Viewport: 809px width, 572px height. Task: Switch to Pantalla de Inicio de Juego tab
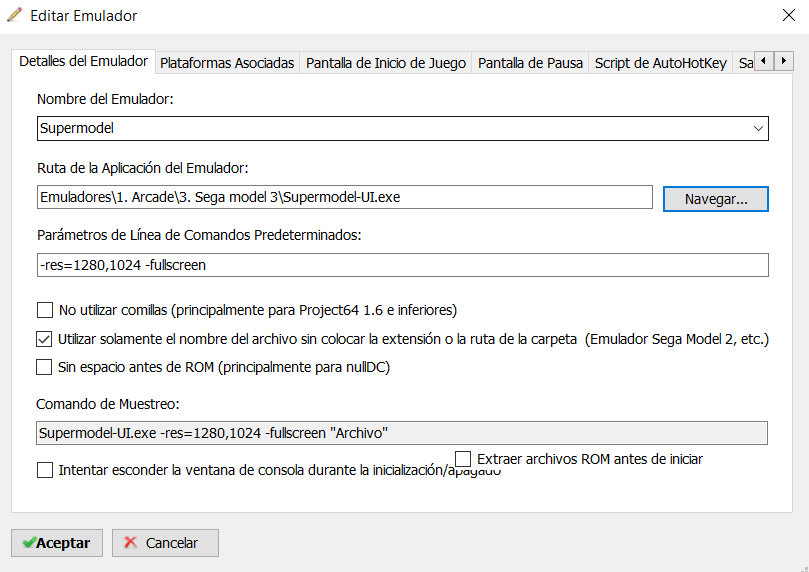[386, 63]
